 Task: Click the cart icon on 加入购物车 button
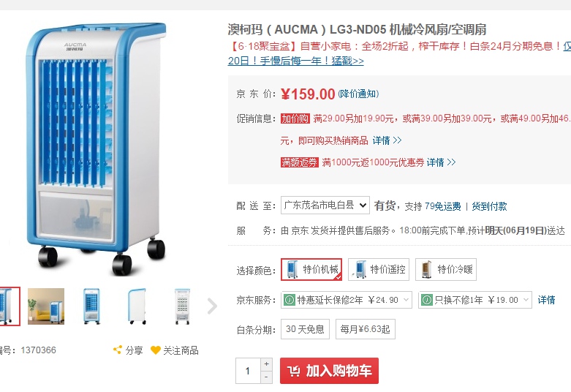point(293,371)
